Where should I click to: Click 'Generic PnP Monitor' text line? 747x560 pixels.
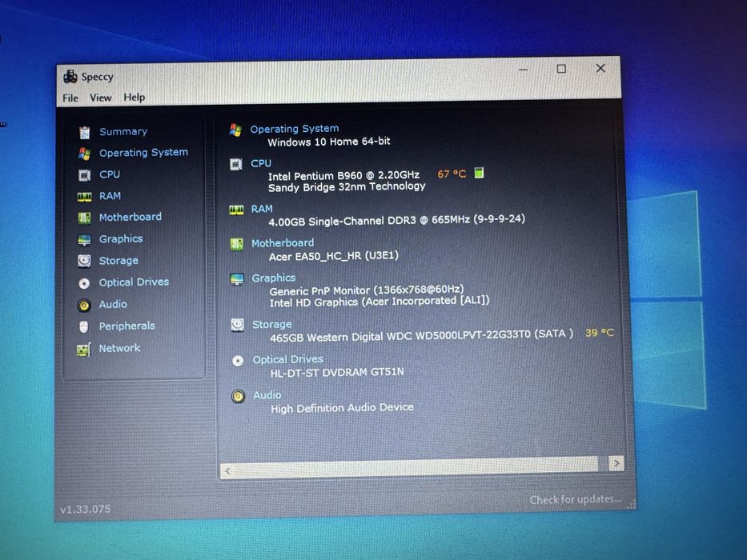pyautogui.click(x=367, y=290)
